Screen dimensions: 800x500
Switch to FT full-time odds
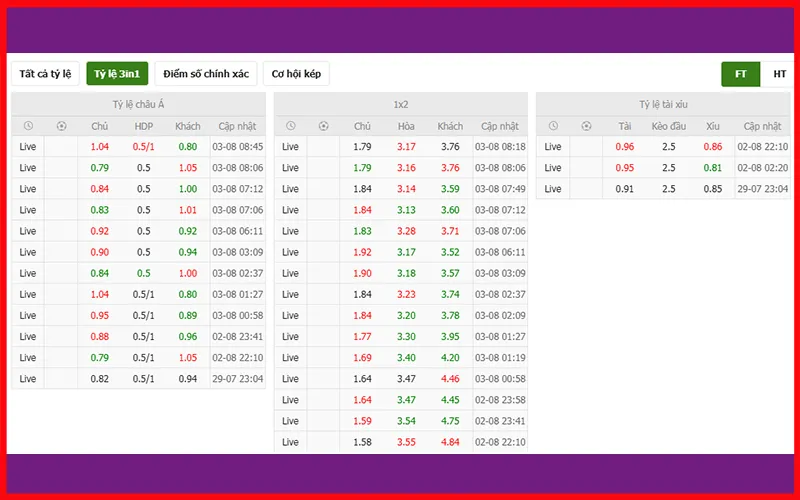click(x=741, y=74)
